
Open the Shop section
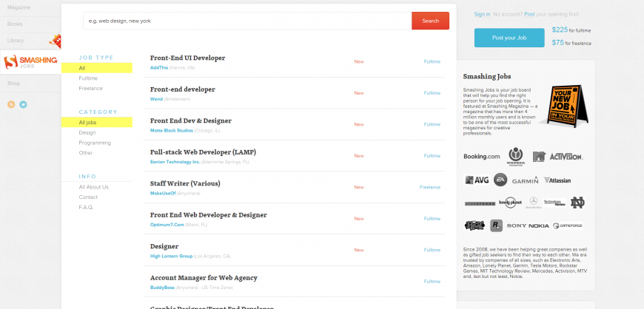point(13,84)
